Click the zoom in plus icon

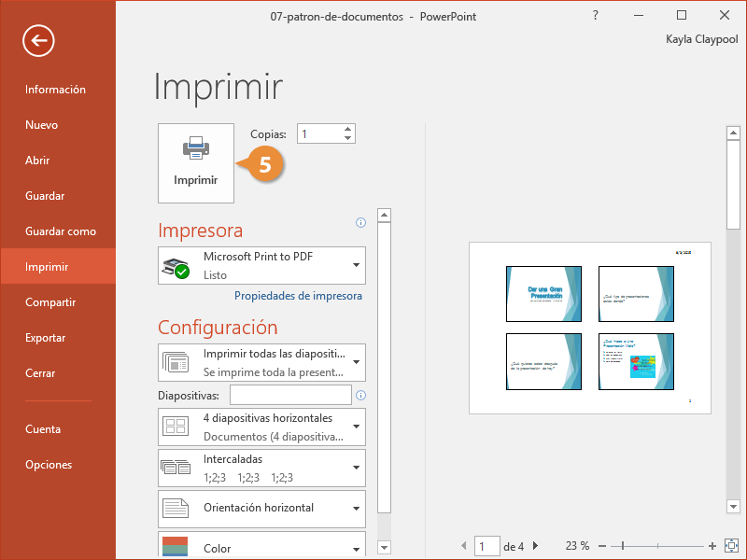(x=712, y=545)
